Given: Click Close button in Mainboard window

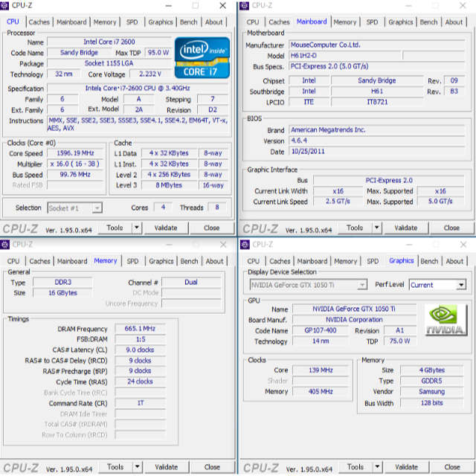Looking at the screenshot, I should 451,228.
